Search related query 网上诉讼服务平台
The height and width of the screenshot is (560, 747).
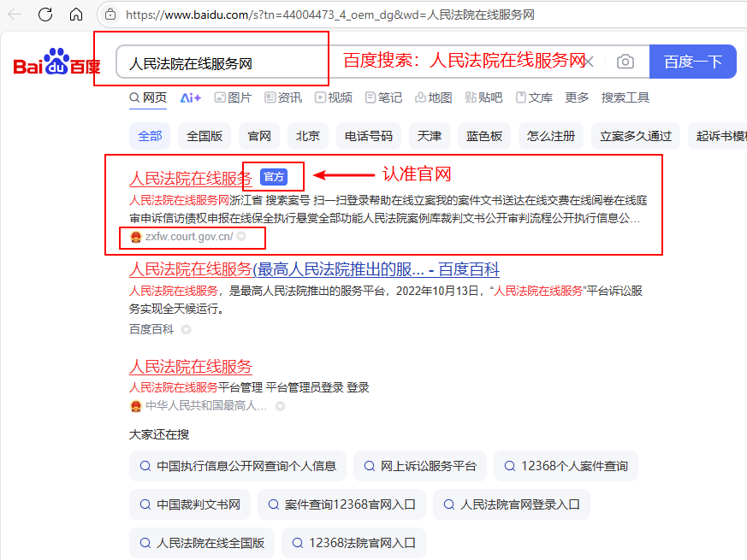click(420, 466)
